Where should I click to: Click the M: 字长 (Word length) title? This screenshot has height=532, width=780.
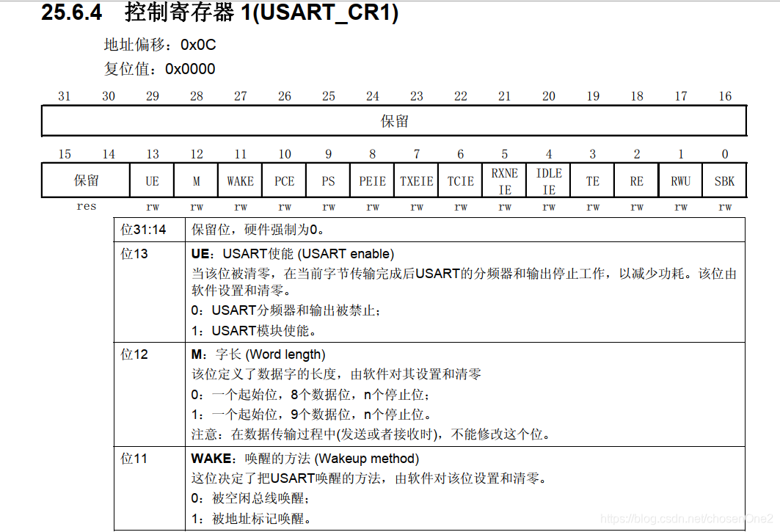pos(258,354)
